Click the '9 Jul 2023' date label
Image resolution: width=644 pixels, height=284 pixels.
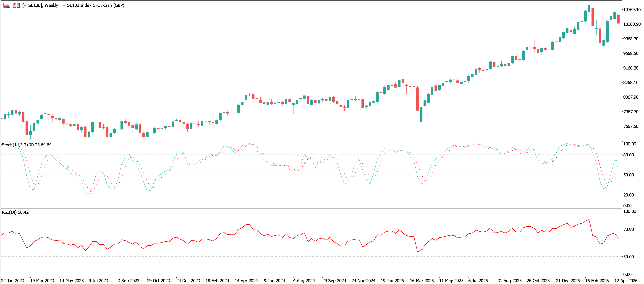pyautogui.click(x=98, y=281)
